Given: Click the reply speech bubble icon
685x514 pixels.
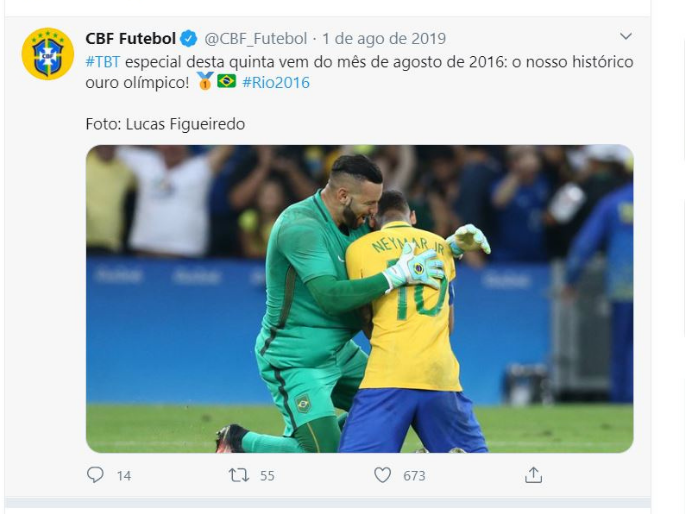Looking at the screenshot, I should [96, 475].
